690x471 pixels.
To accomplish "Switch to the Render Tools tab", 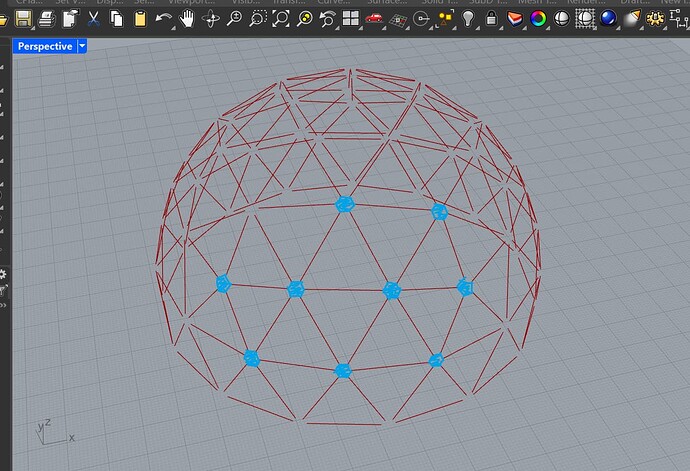I will (x=585, y=2).
